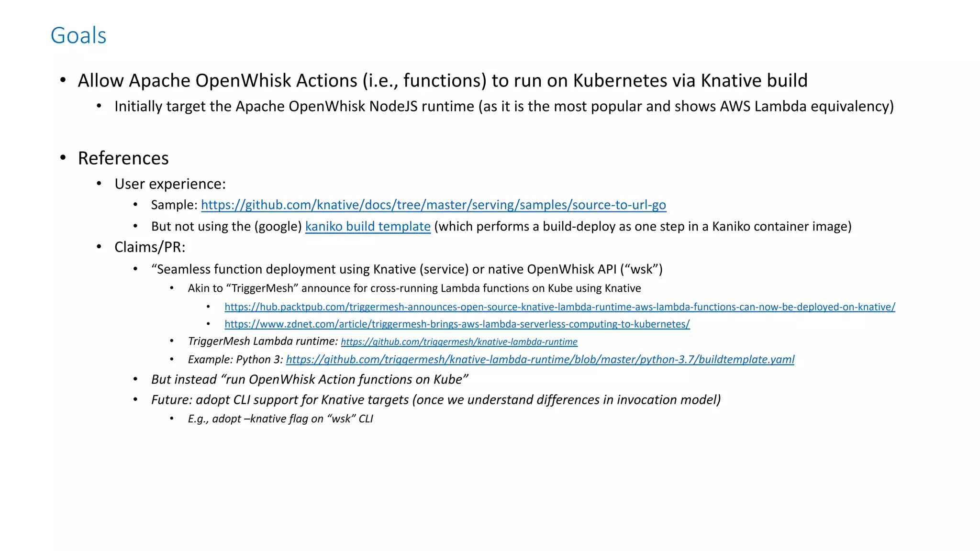The height and width of the screenshot is (551, 980).
Task: Click the 'Seamless function deployment using Knative' quote
Action: pos(406,269)
